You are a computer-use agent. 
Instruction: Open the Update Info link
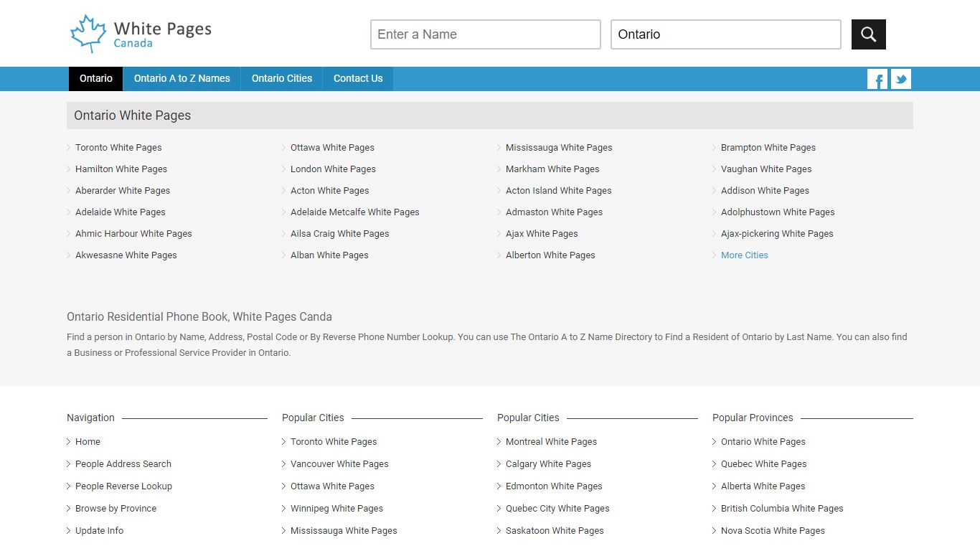(x=99, y=531)
